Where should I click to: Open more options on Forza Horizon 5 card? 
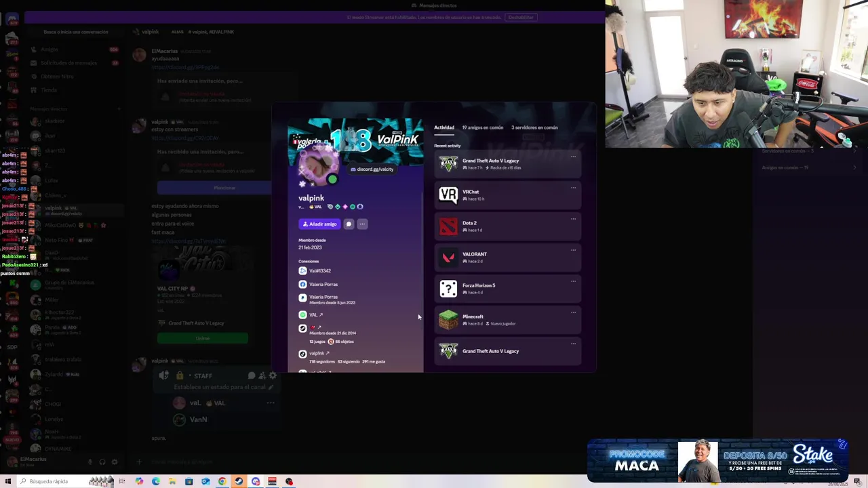point(573,281)
